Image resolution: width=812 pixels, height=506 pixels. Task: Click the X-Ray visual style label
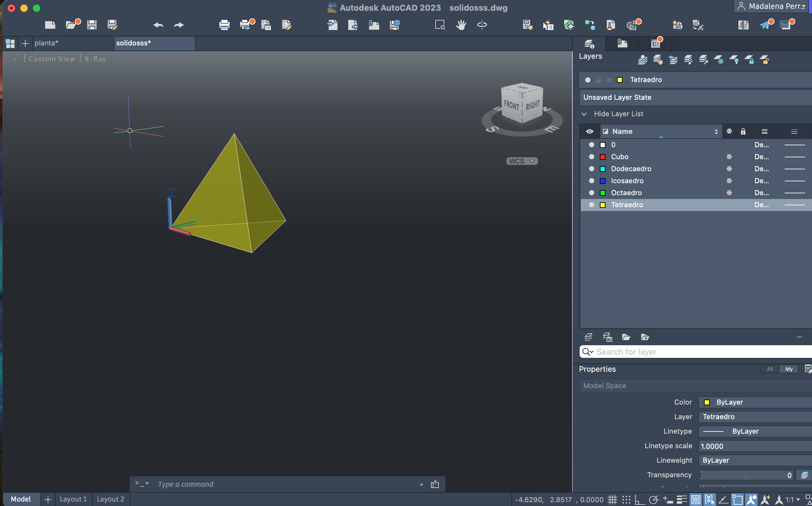pos(95,59)
